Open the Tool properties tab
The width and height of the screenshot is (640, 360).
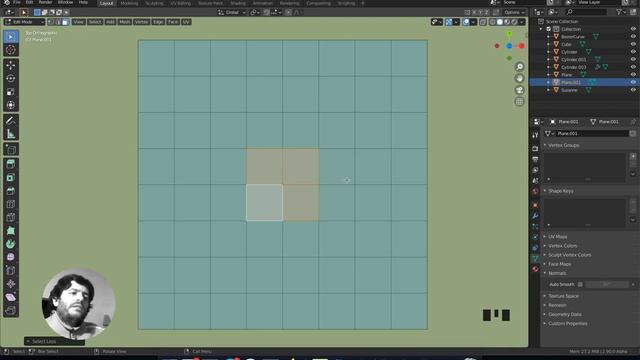[x=535, y=135]
